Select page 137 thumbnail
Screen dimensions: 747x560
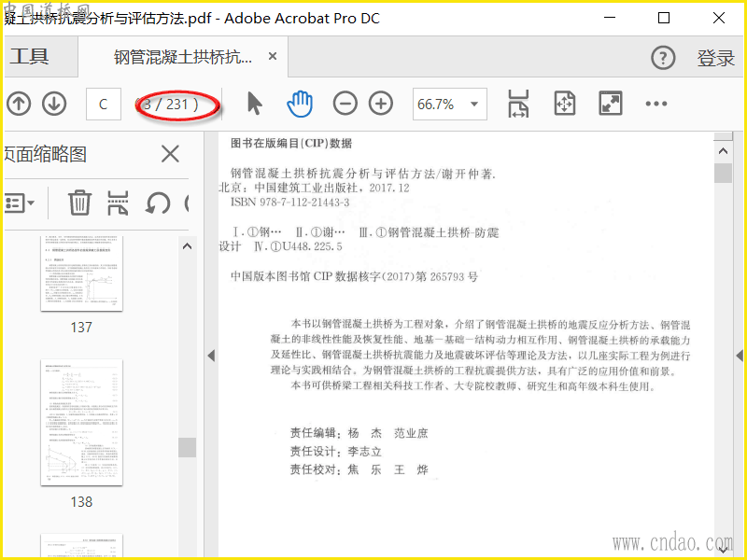coord(81,273)
